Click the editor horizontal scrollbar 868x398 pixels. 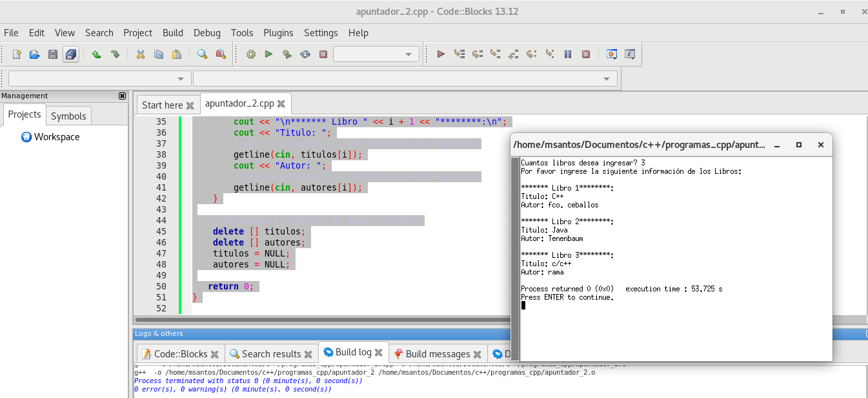point(323,320)
